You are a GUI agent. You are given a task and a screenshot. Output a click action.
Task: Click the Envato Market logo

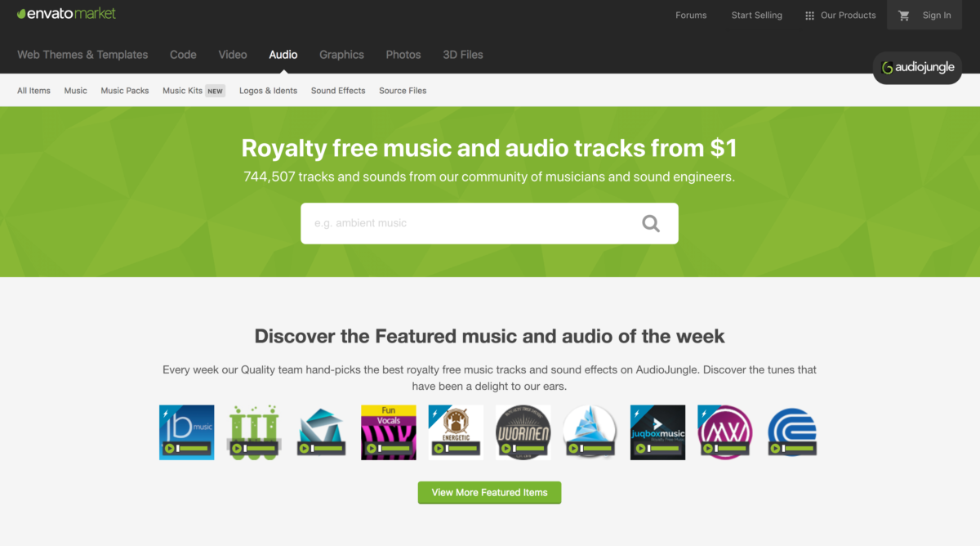[x=67, y=14]
